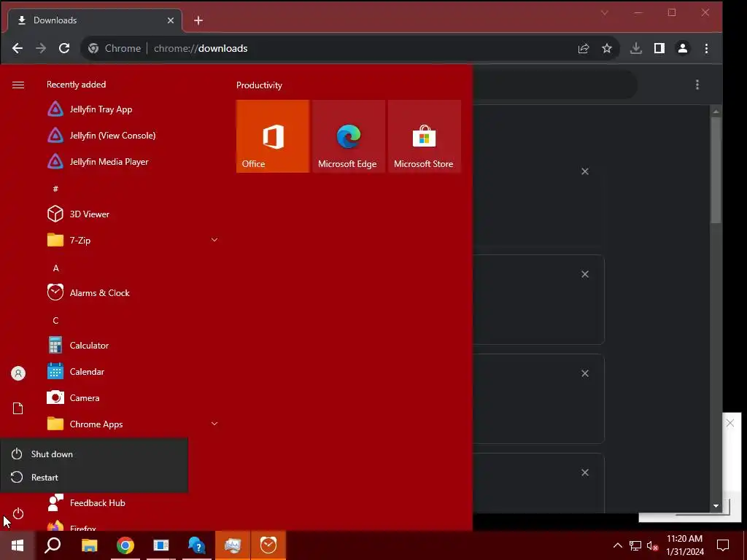Open network status in system tray
Image resolution: width=747 pixels, height=560 pixels.
[635, 545]
